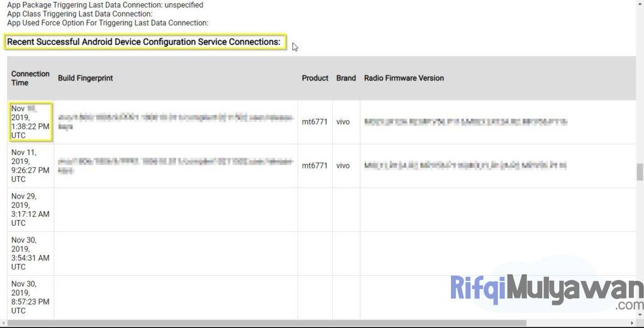The height and width of the screenshot is (328, 644).
Task: Click 'App Package Triggering Last Data Connection: unspecified'
Action: click(105, 5)
